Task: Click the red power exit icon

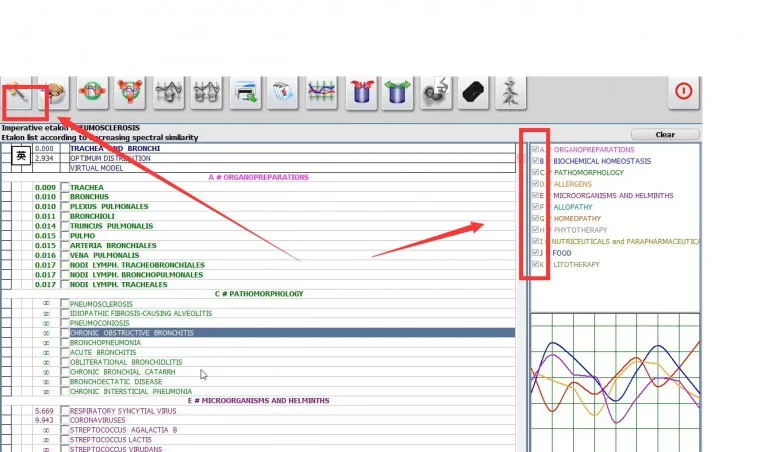Action: tap(684, 92)
